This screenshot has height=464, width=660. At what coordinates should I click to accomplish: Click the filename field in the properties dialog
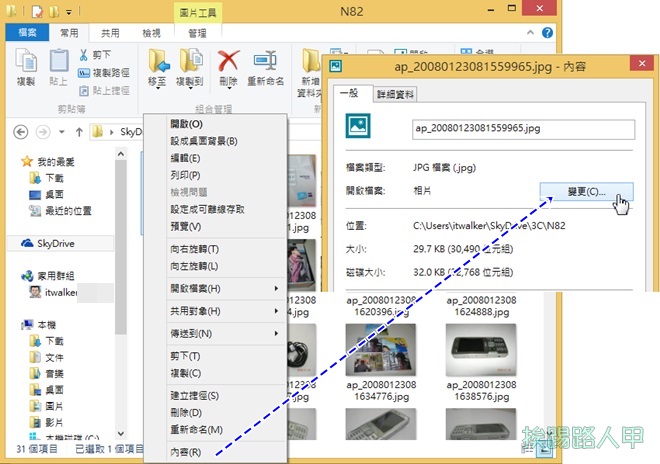point(524,128)
